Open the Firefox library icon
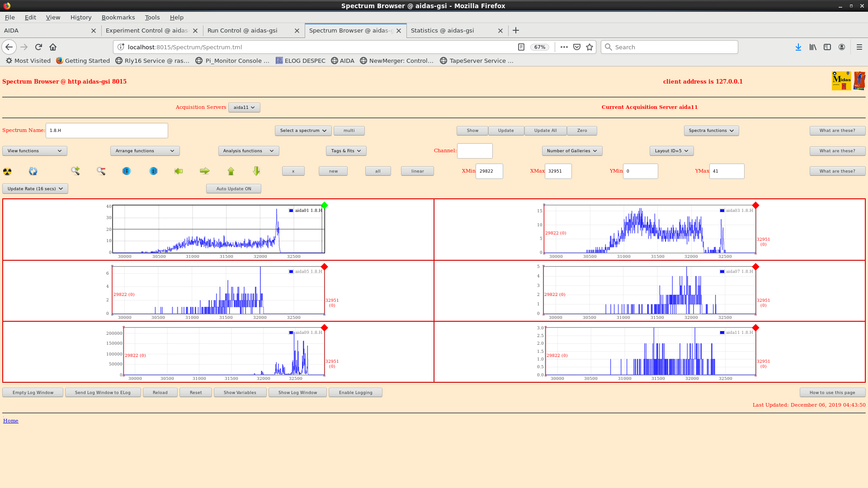This screenshot has width=868, height=488. point(813,47)
